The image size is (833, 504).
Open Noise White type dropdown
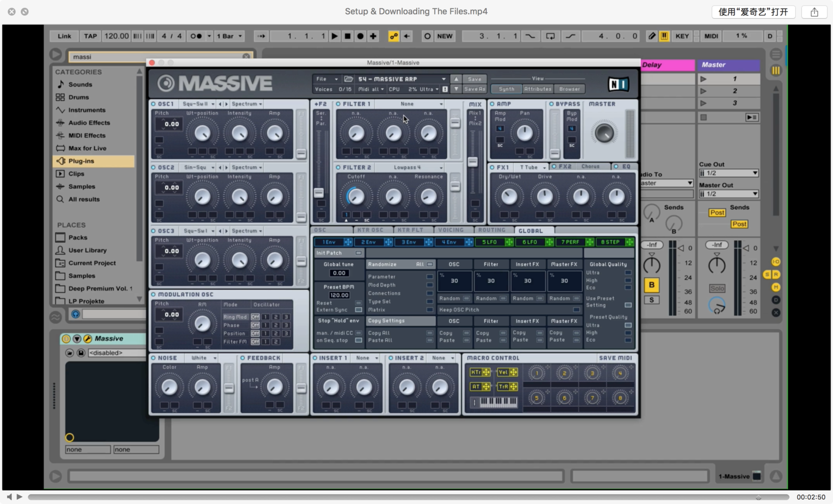204,358
